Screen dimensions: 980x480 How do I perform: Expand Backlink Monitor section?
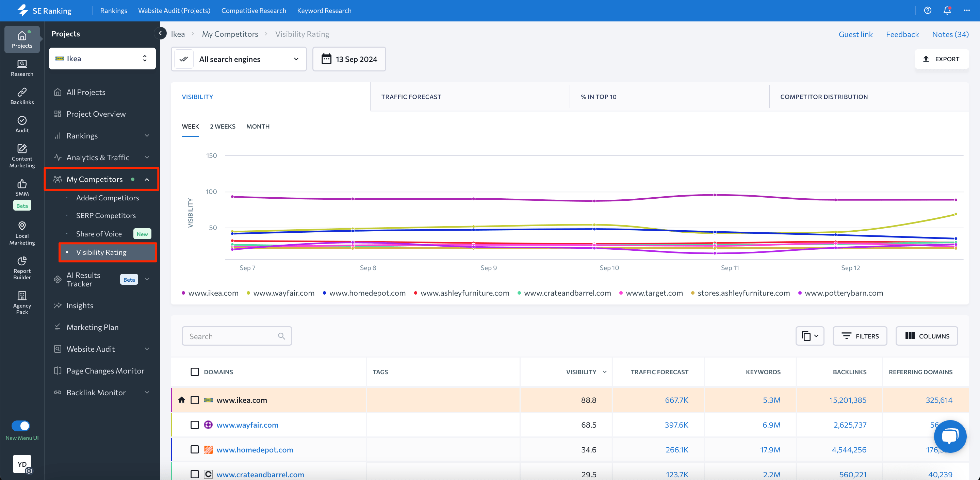[x=147, y=393]
